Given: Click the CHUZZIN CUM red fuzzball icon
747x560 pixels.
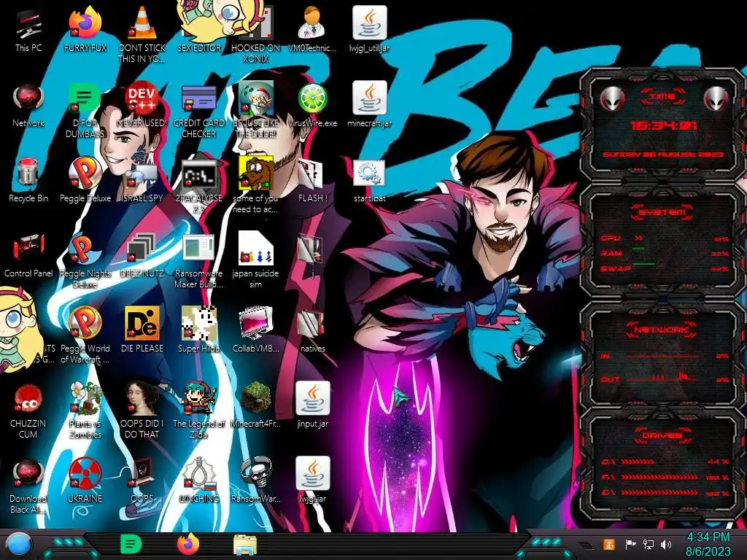Looking at the screenshot, I should pyautogui.click(x=28, y=411).
